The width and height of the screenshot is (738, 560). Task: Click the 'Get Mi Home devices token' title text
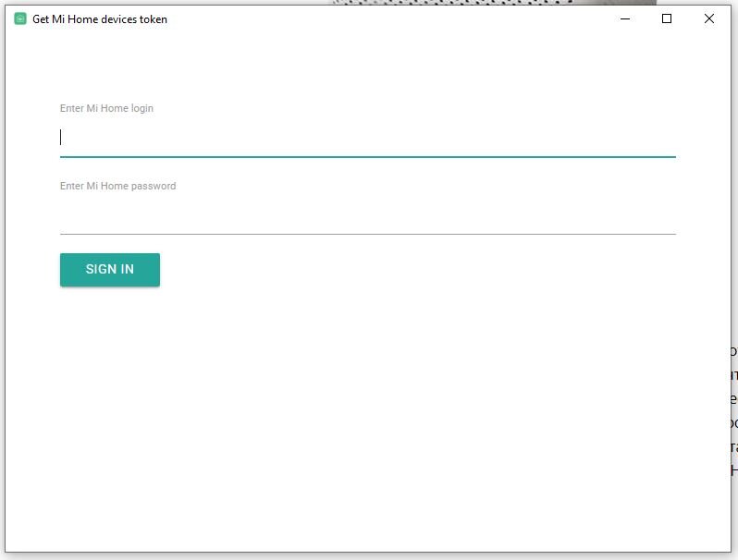(x=100, y=19)
